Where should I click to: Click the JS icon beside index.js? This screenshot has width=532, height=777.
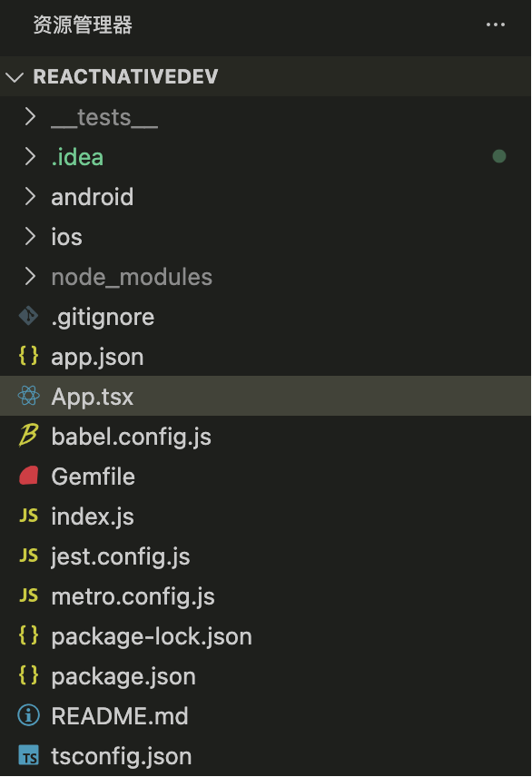pyautogui.click(x=29, y=516)
